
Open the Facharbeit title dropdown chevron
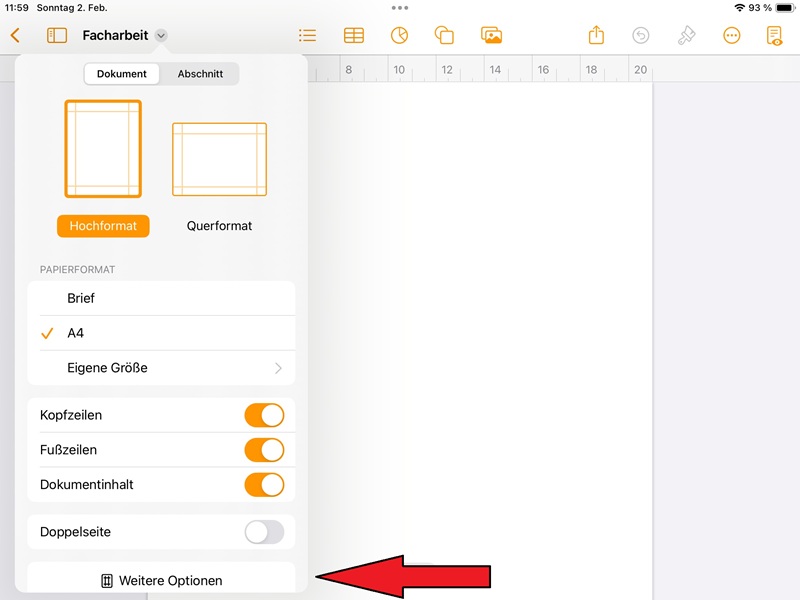(x=161, y=35)
